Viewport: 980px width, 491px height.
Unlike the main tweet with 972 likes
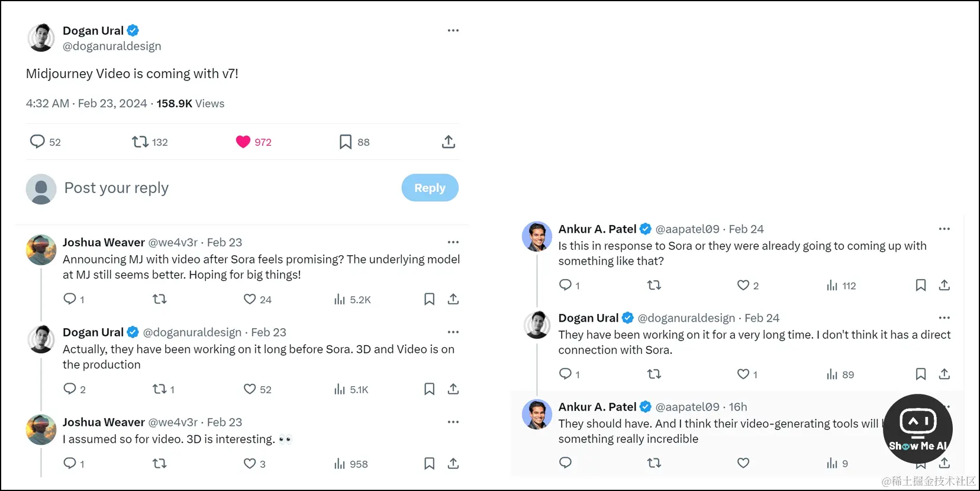(243, 142)
